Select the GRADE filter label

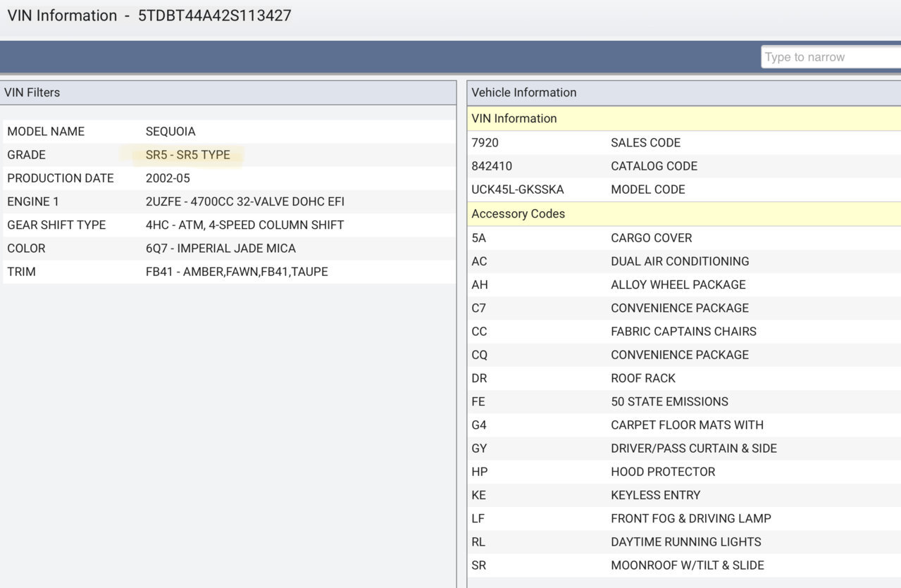click(x=26, y=155)
